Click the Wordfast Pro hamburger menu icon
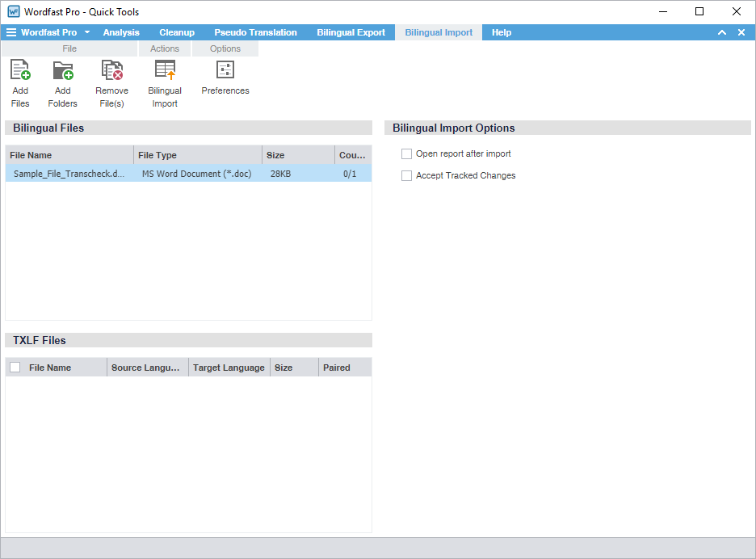Screen dimensions: 756x559 click(11, 32)
